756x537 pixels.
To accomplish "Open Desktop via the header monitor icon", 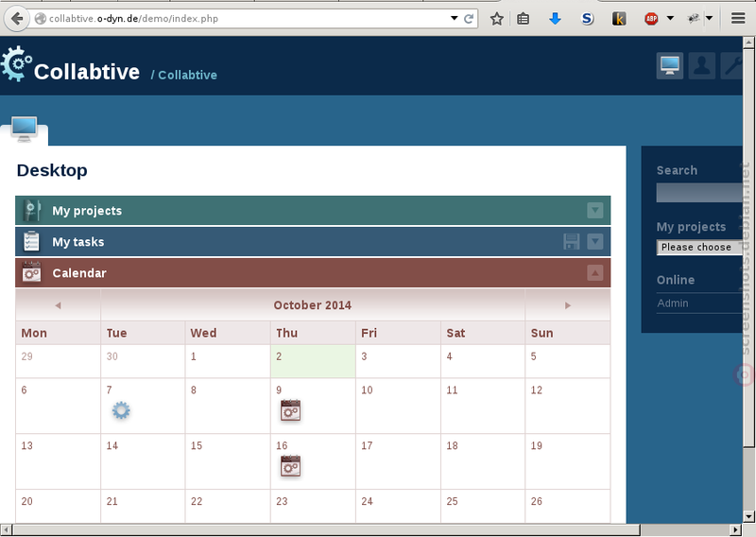I will [x=670, y=65].
